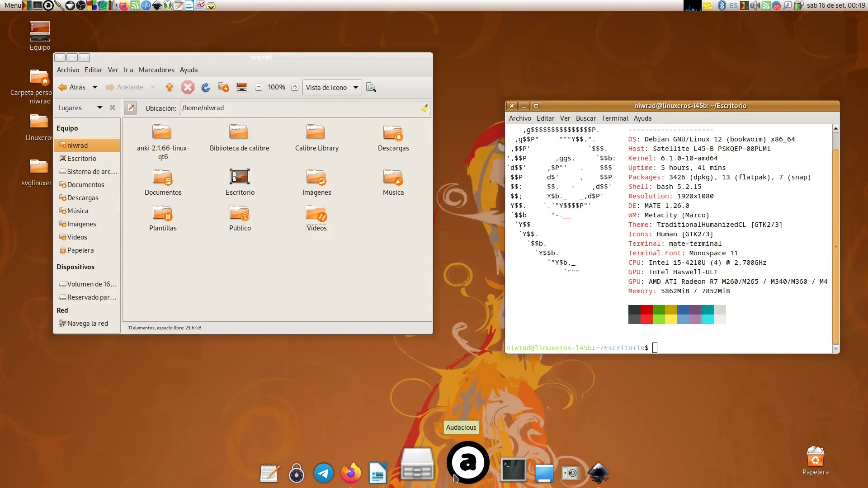This screenshot has height=488, width=868.
Task: Click scroll-up arrow of terminal scrollbar
Action: coord(836,129)
